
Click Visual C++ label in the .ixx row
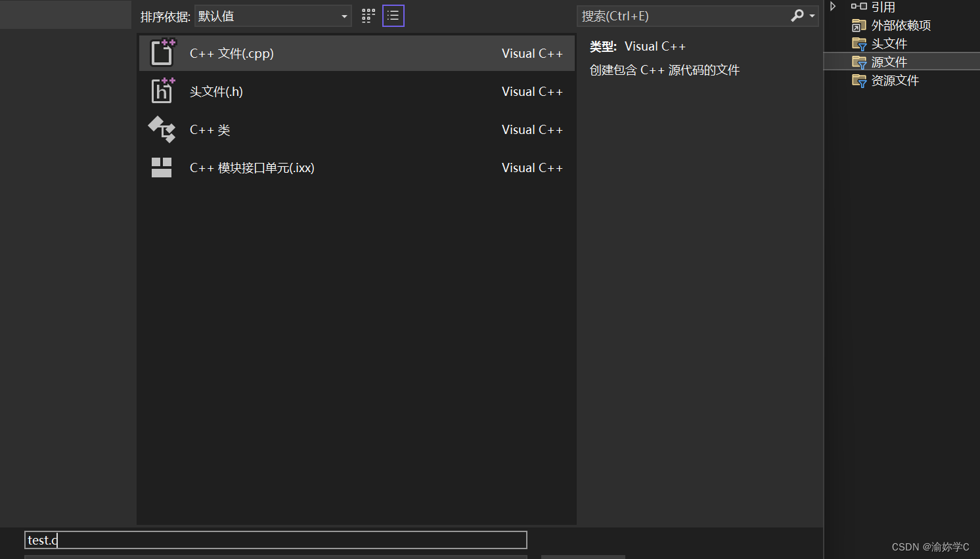click(x=532, y=168)
